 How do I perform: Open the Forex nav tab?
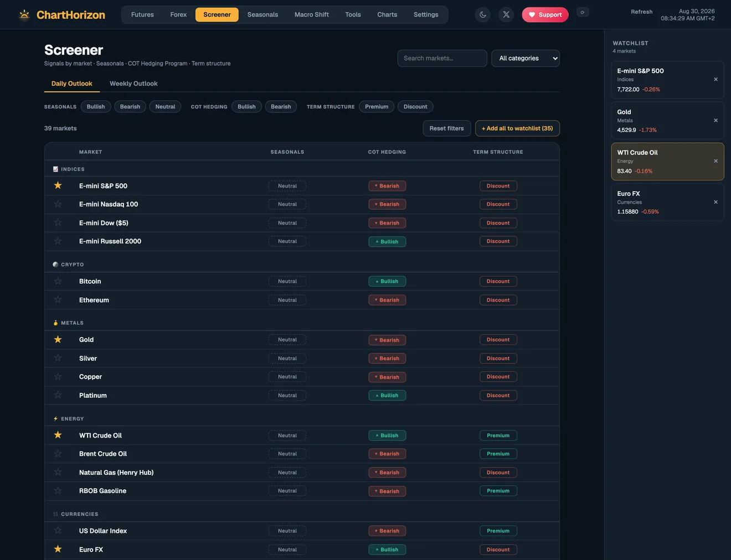178,14
